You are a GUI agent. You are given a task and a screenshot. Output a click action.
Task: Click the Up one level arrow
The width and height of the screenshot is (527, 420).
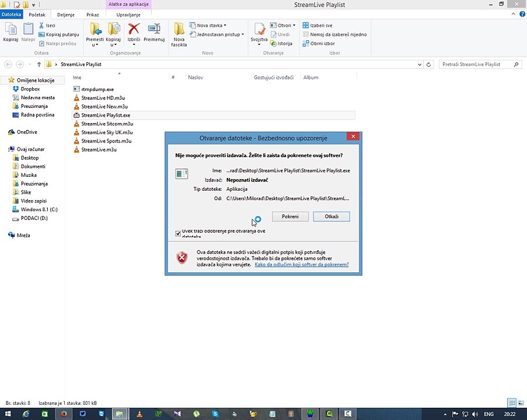(x=39, y=64)
